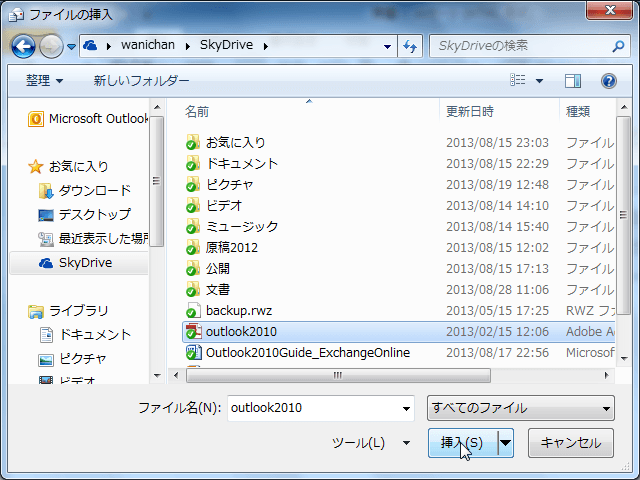Open the 整理 menu
The width and height of the screenshot is (640, 480).
tap(44, 80)
